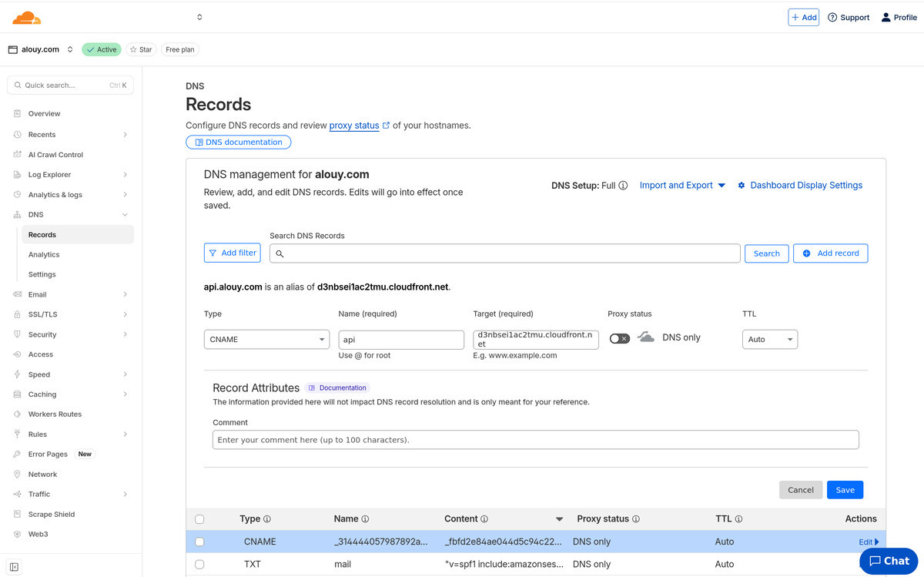Save the DNS record
The image size is (924, 577).
pos(845,490)
